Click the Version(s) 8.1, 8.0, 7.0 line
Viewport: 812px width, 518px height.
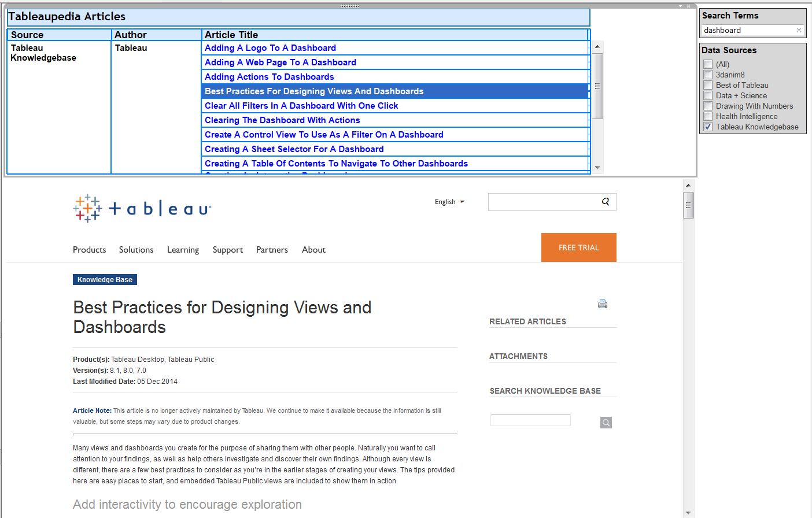[x=109, y=371]
